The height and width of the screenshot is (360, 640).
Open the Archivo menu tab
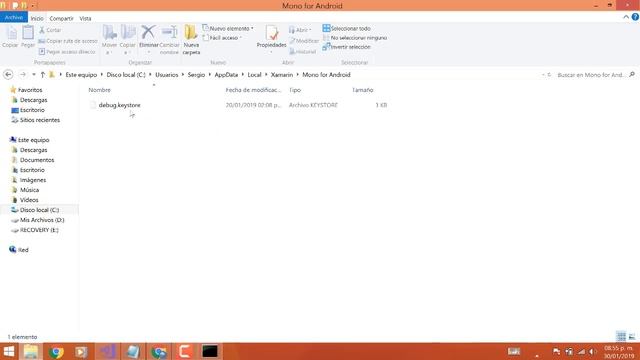click(x=14, y=18)
